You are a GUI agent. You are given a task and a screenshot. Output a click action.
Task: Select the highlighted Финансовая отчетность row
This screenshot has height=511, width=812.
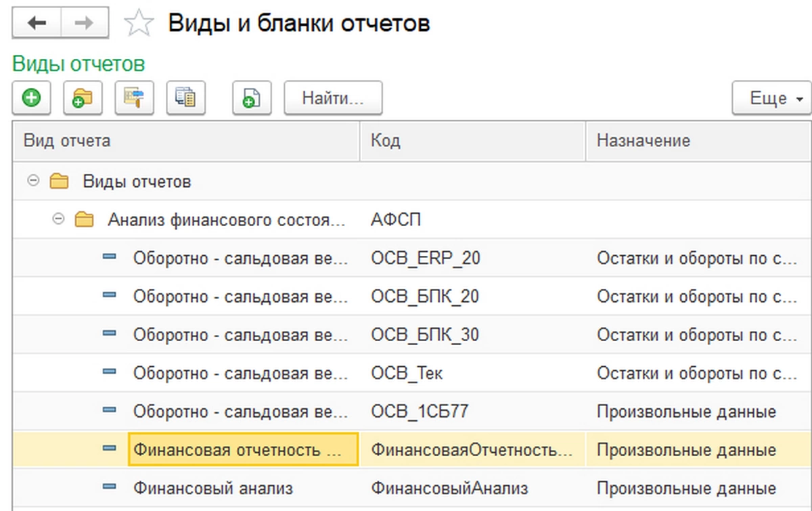click(242, 450)
